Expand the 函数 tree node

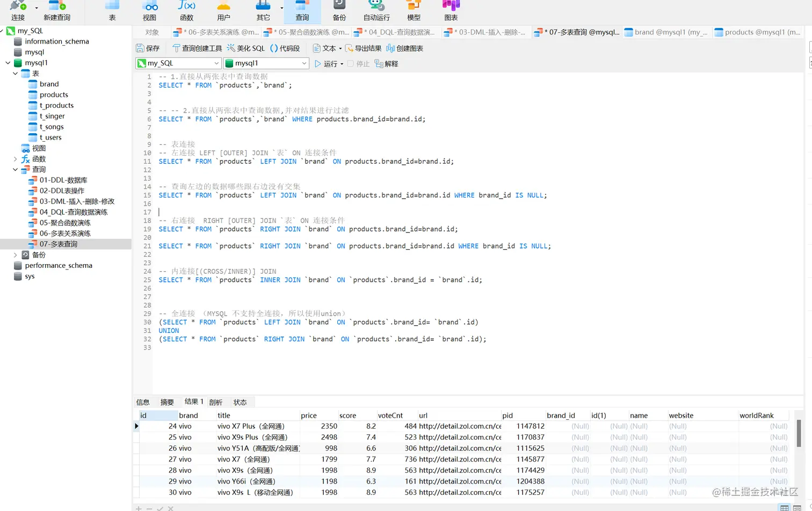pos(15,159)
